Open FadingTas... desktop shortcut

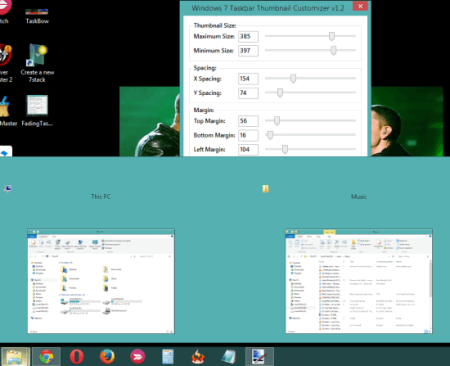tap(37, 111)
